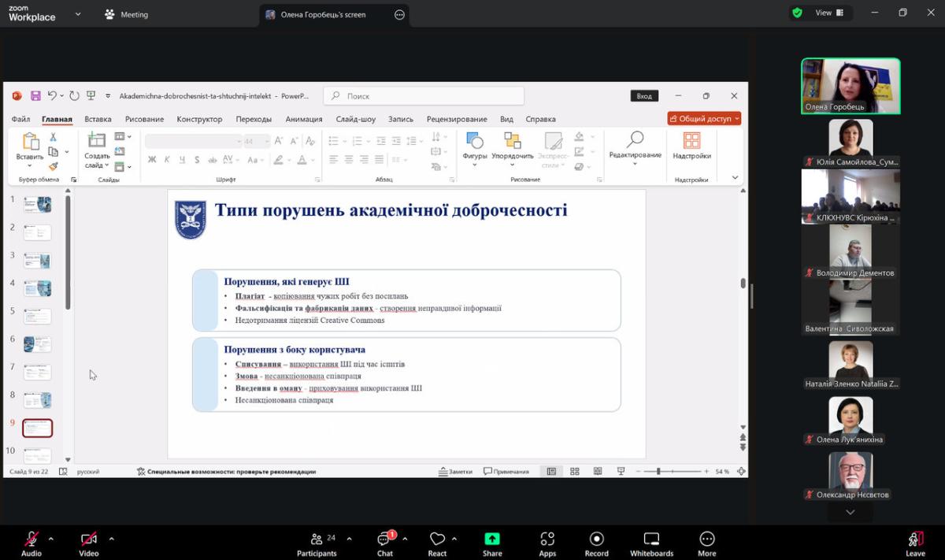Open the Zoom Apps icon

547,540
